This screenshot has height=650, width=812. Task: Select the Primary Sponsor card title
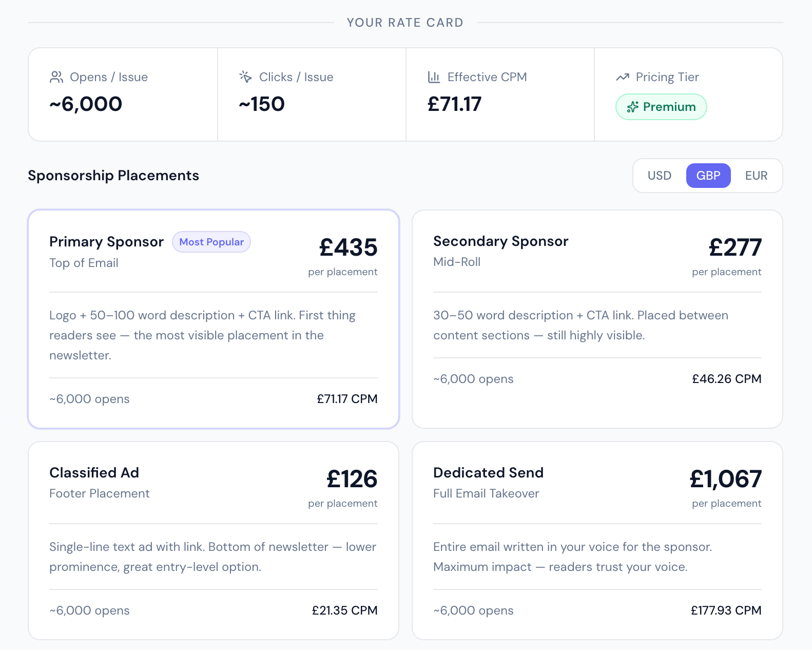pos(106,241)
